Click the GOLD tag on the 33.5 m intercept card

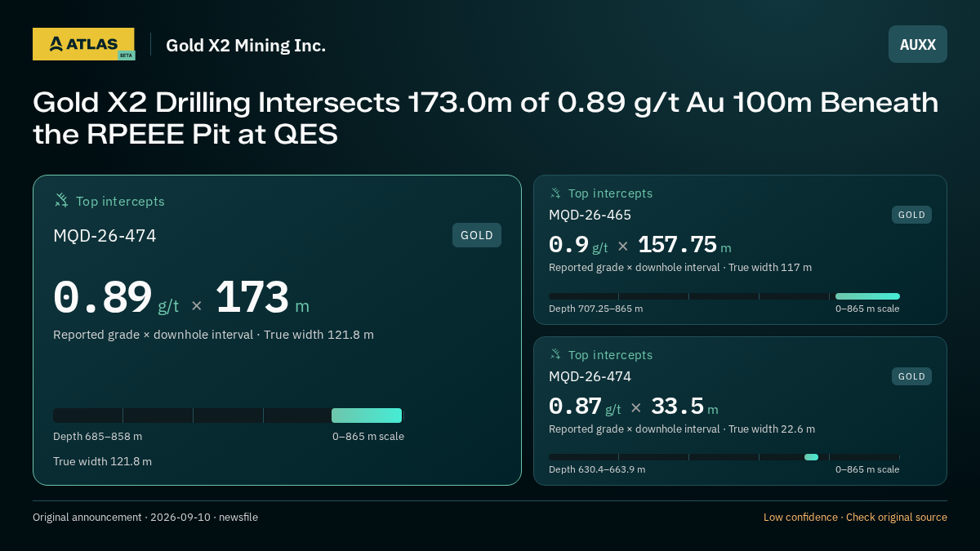tap(911, 376)
